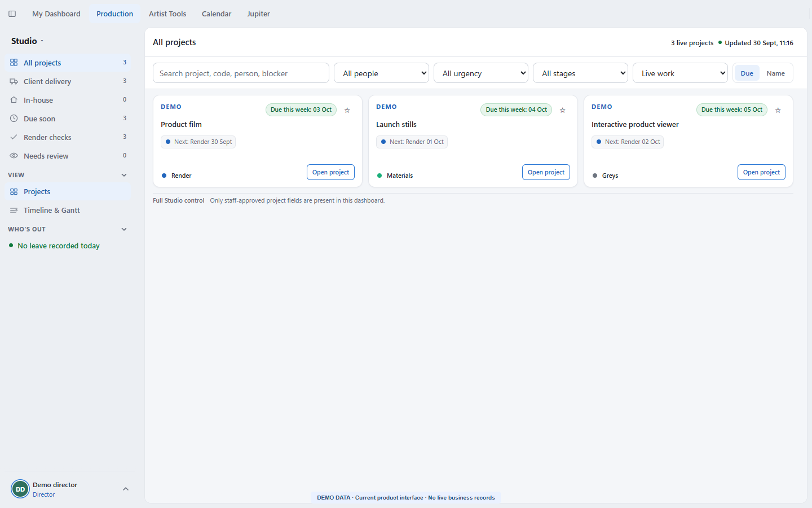Click the DD user avatar
Image resolution: width=812 pixels, height=508 pixels.
click(20, 489)
